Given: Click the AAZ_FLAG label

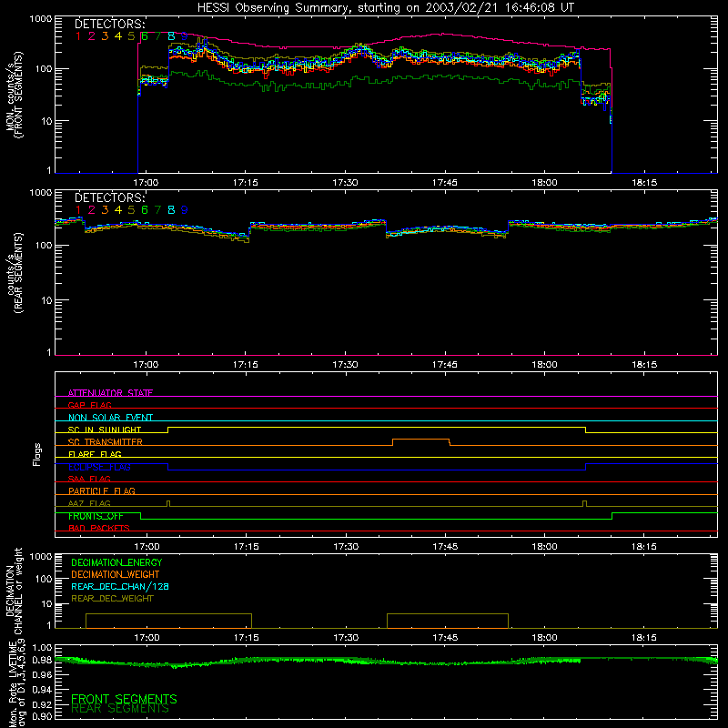Looking at the screenshot, I should [89, 503].
